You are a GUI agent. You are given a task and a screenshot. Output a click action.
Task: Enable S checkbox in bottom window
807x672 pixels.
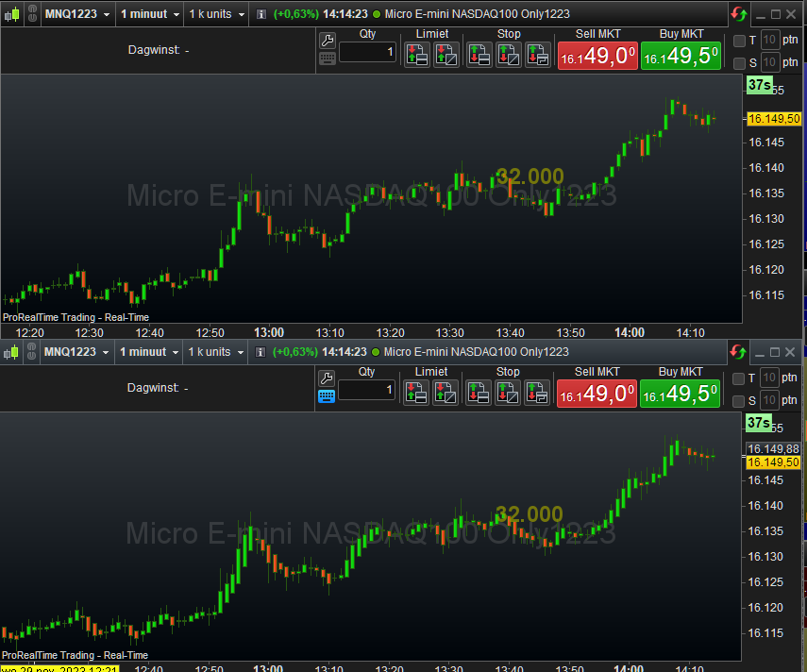[x=738, y=401]
